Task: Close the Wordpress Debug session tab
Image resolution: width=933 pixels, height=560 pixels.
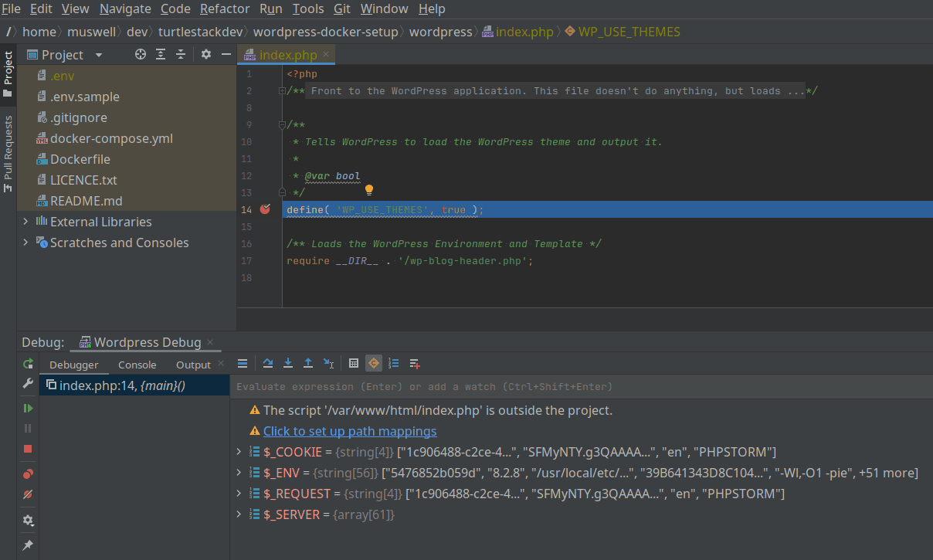Action: coord(210,342)
